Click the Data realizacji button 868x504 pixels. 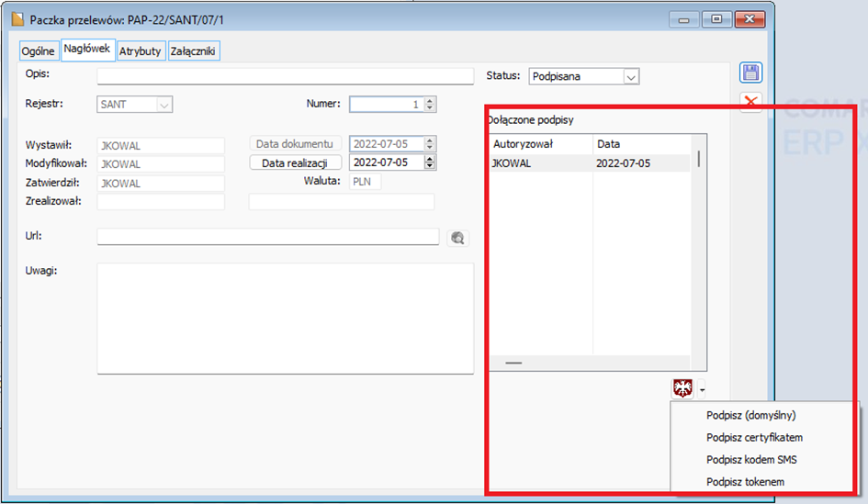pyautogui.click(x=295, y=162)
